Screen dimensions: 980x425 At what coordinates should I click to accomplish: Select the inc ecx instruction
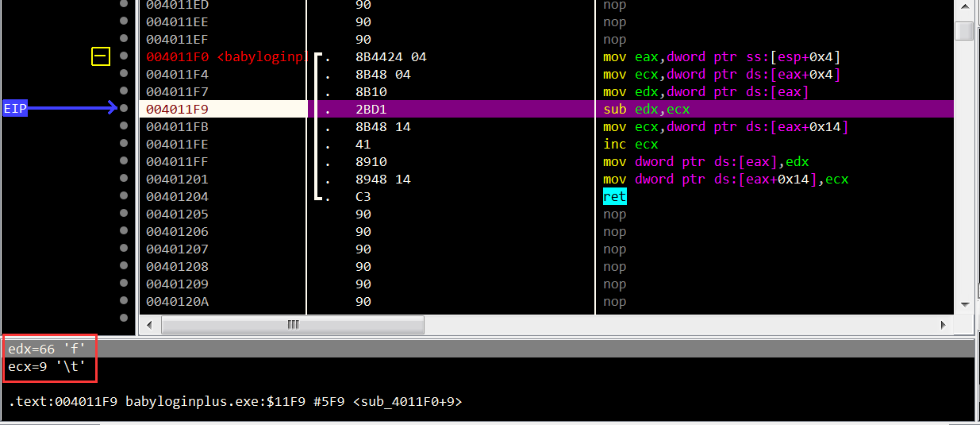(x=630, y=145)
